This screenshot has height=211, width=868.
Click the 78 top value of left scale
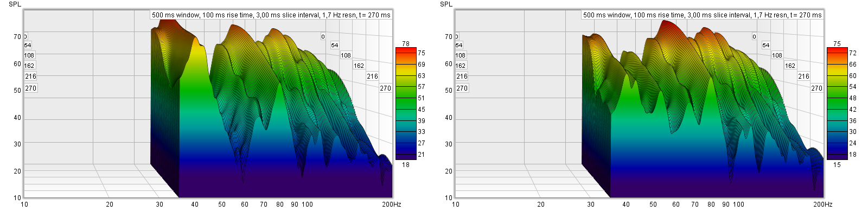tap(406, 43)
